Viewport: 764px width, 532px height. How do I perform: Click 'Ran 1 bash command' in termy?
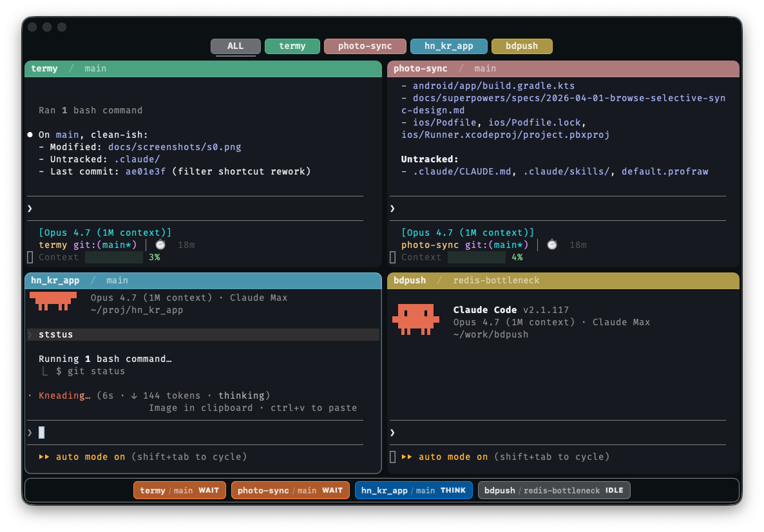click(x=91, y=111)
